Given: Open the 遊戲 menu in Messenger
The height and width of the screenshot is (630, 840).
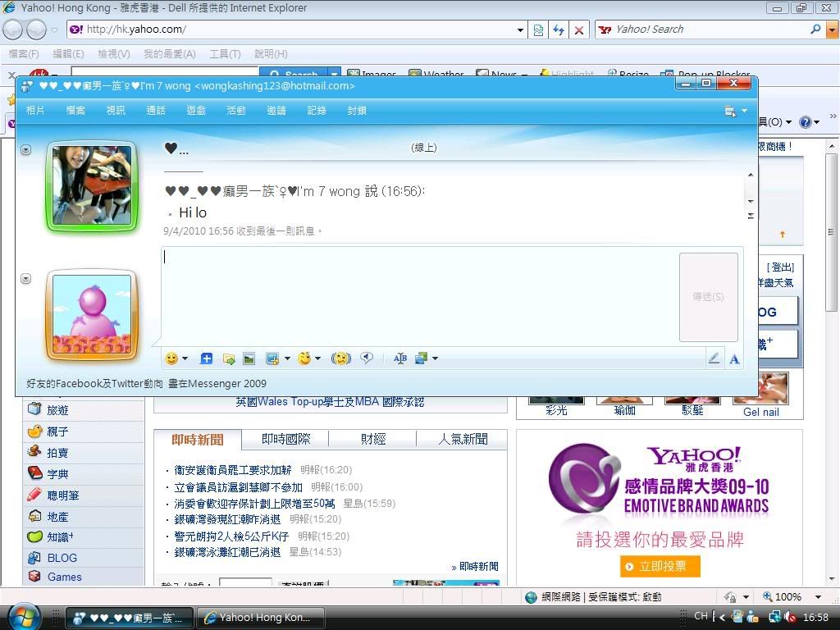Looking at the screenshot, I should [x=196, y=111].
